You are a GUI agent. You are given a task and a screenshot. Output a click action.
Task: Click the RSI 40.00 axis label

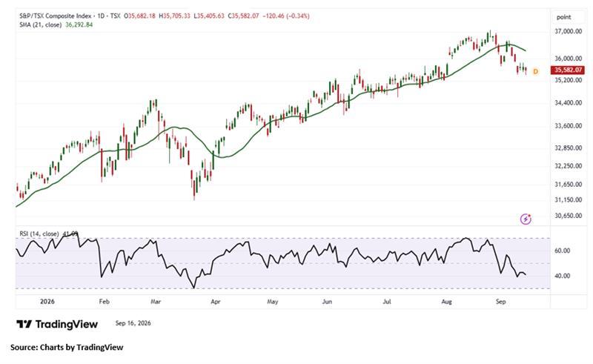tap(563, 276)
